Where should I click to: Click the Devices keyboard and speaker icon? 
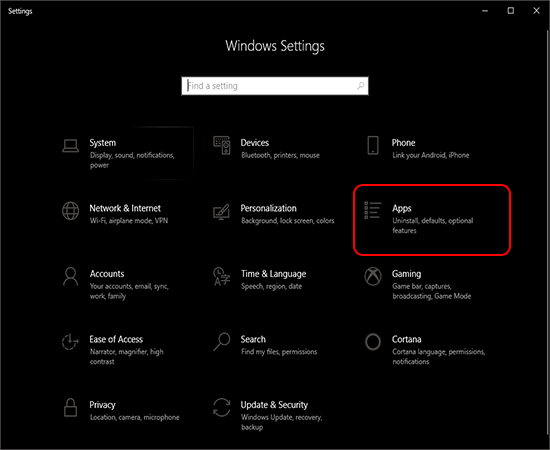pyautogui.click(x=222, y=145)
